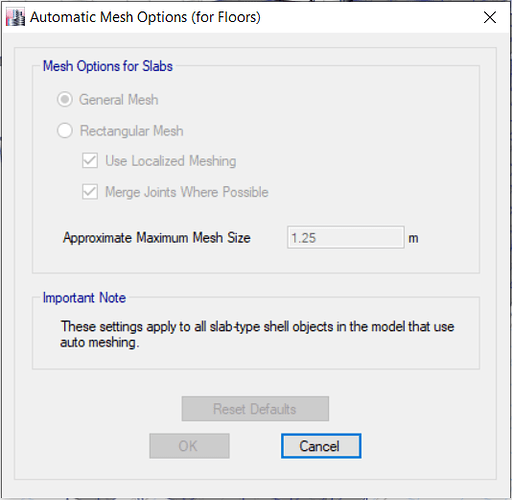Click the Approximate Maximum Mesh Size field

pyautogui.click(x=346, y=238)
